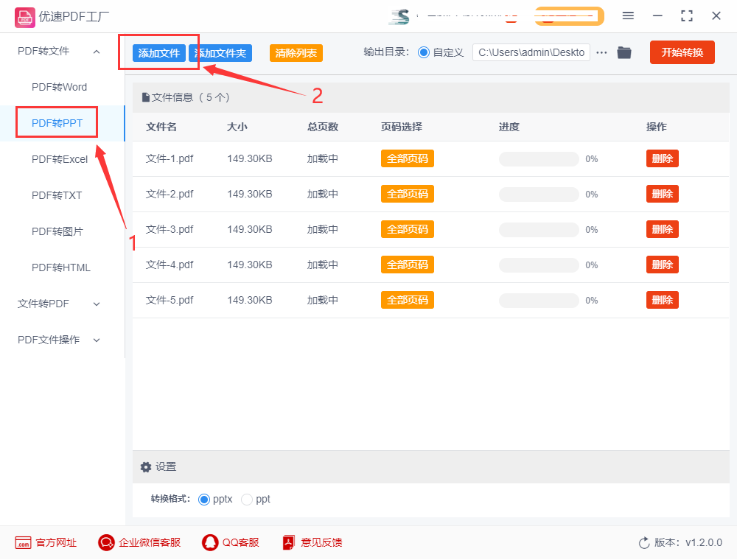This screenshot has height=560, width=737.
Task: Delete 文件-4.pdf with 删除 button
Action: tap(663, 265)
